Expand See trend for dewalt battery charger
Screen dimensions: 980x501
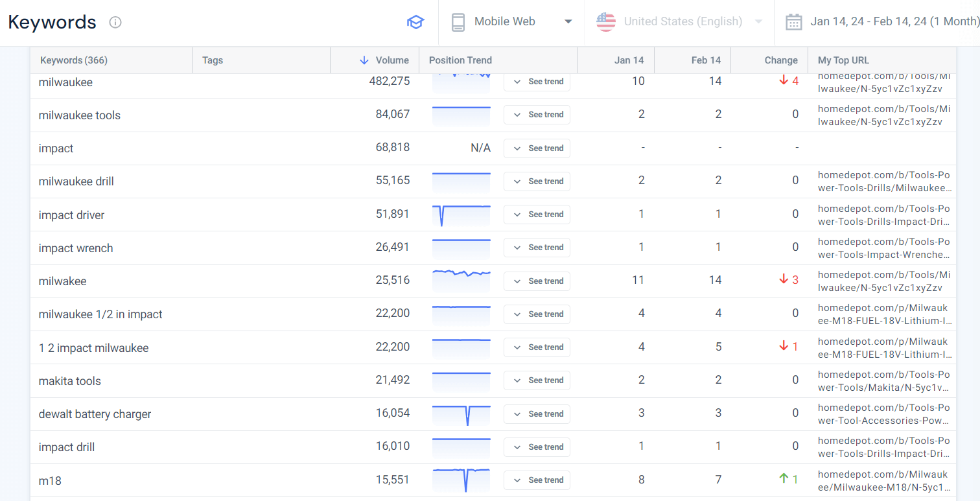[537, 414]
